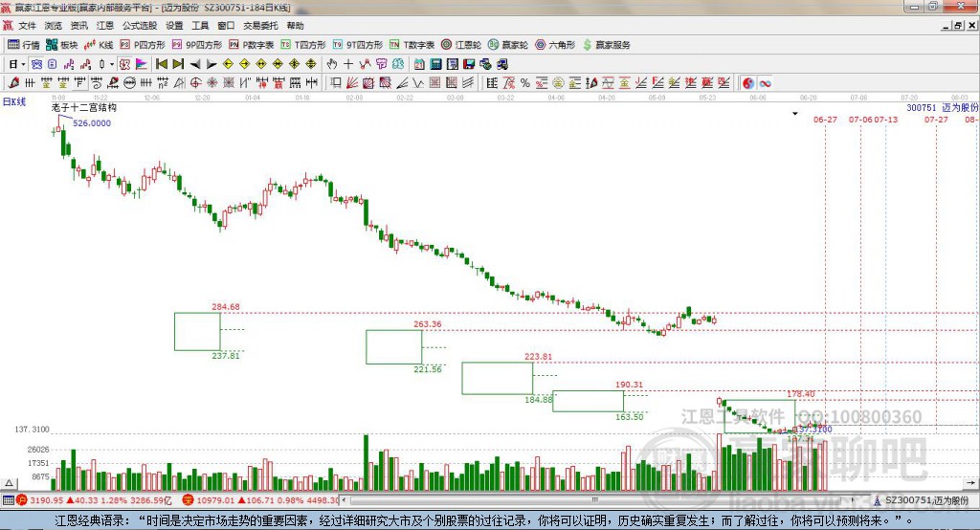The width and height of the screenshot is (980, 530).
Task: Open the K线 candlestick chart view
Action: (x=100, y=45)
